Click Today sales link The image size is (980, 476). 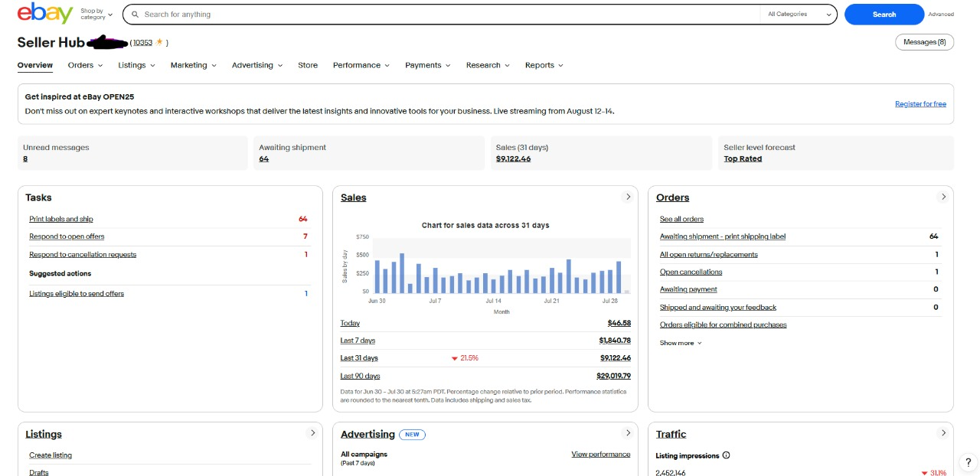[350, 323]
